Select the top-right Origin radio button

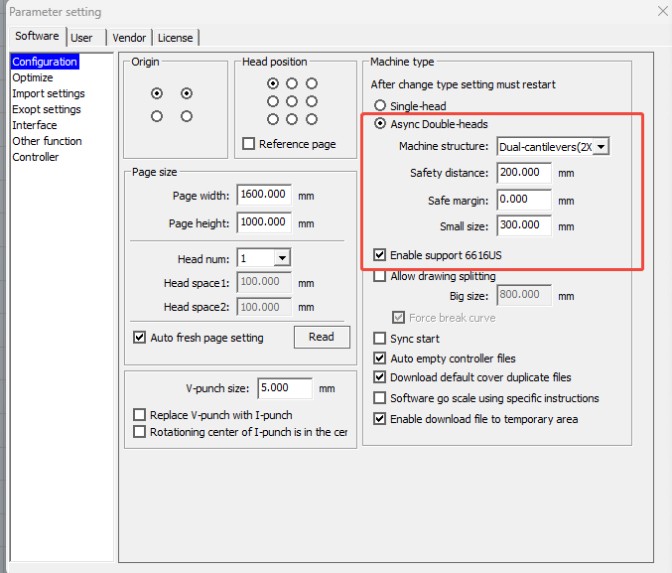(x=186, y=93)
